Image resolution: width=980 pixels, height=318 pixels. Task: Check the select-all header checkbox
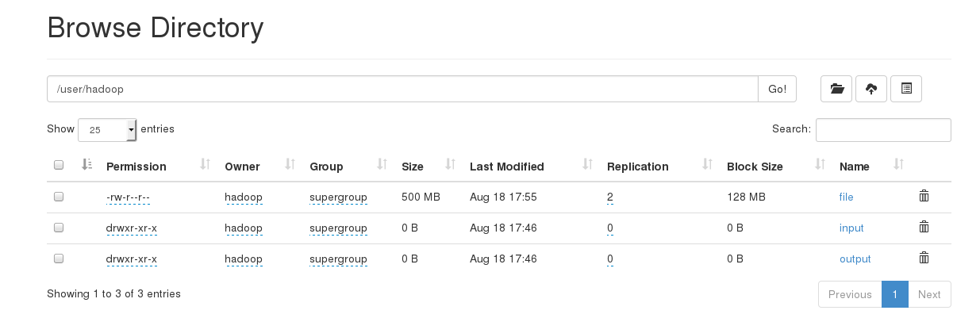click(x=59, y=166)
